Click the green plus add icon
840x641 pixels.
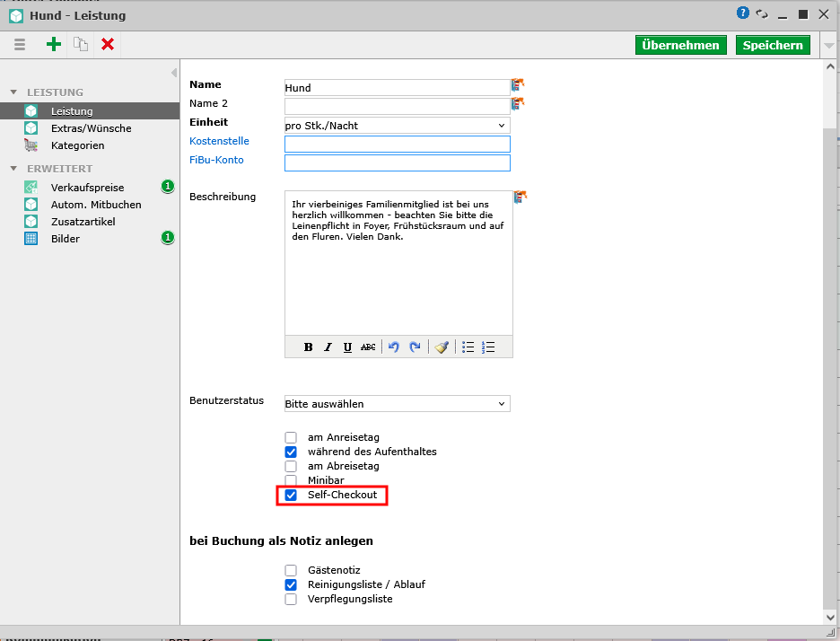coord(54,44)
